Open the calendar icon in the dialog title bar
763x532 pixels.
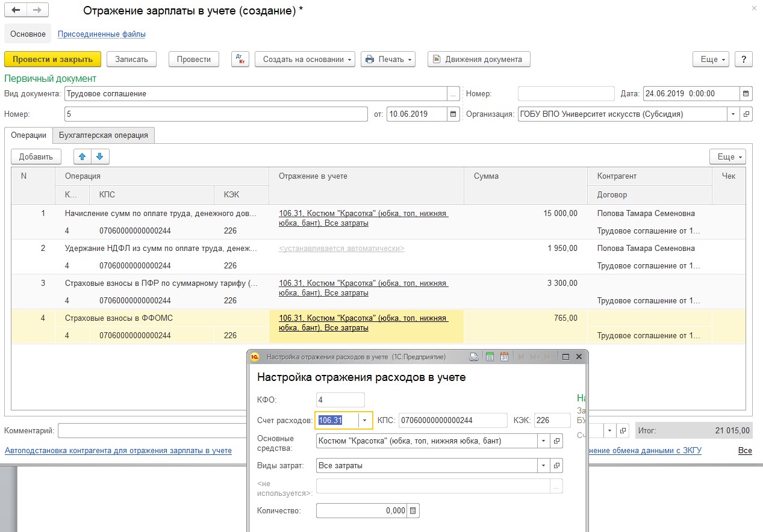click(504, 357)
